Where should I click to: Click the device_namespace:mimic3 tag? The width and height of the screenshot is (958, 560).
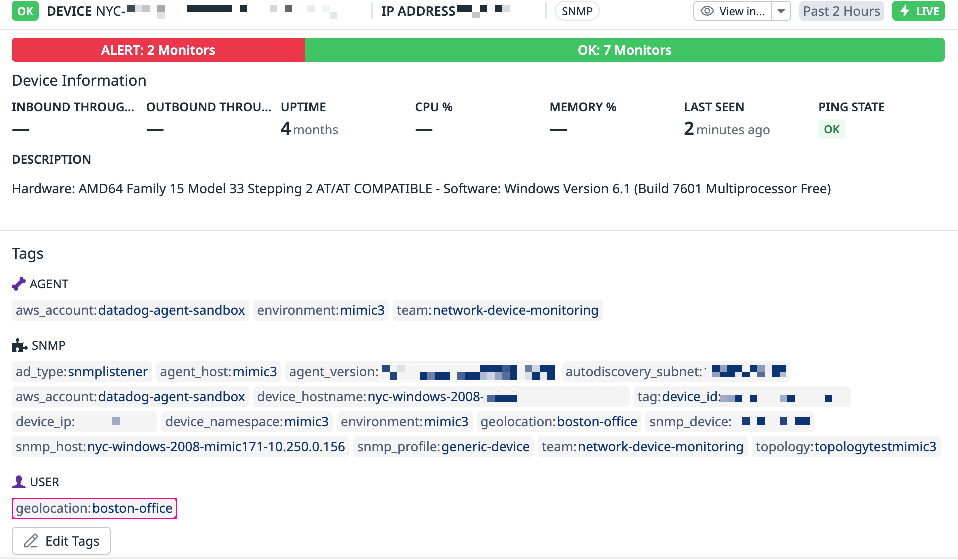(x=247, y=422)
